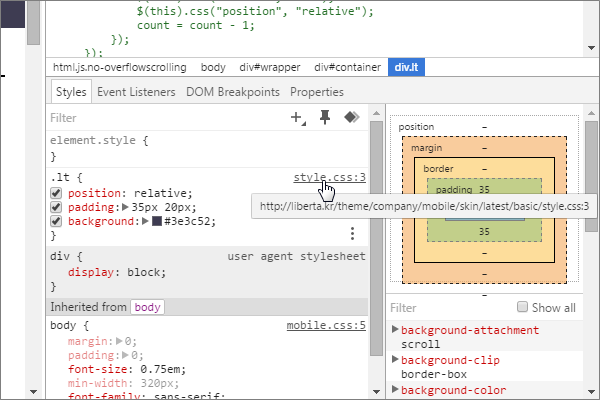Click the New Style Rule plus icon
The image size is (600, 400).
297,118
